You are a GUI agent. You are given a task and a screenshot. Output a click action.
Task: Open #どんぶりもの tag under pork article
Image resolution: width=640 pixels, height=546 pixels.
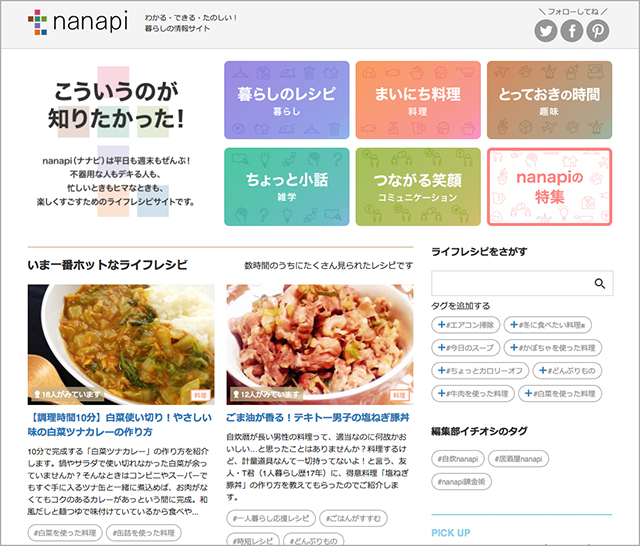[313, 540]
